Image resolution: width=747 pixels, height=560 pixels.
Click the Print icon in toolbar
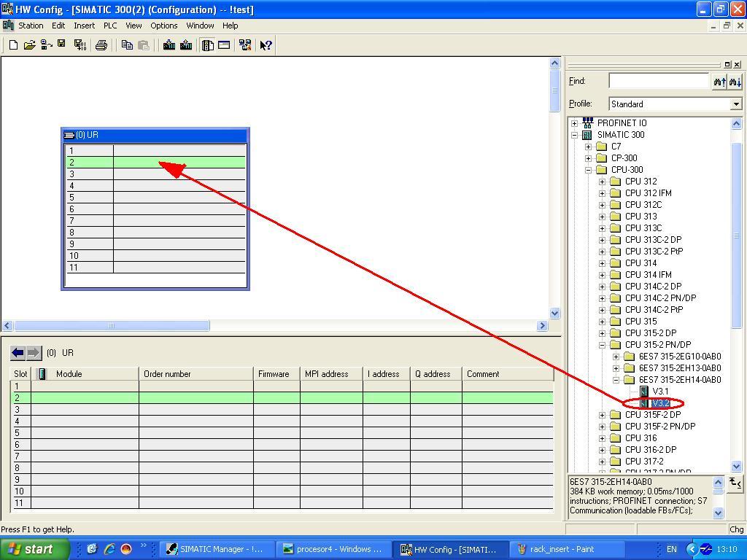click(101, 45)
